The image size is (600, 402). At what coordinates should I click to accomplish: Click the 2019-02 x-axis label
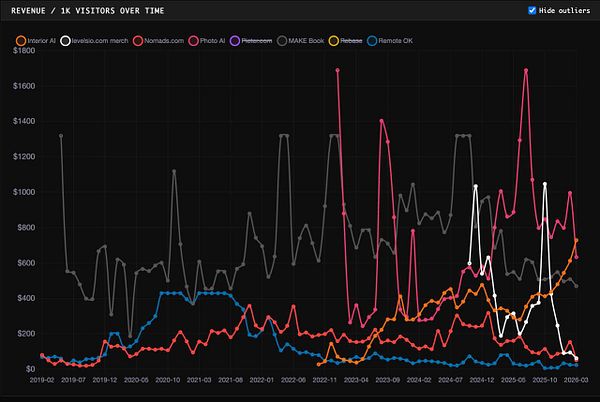(x=42, y=380)
